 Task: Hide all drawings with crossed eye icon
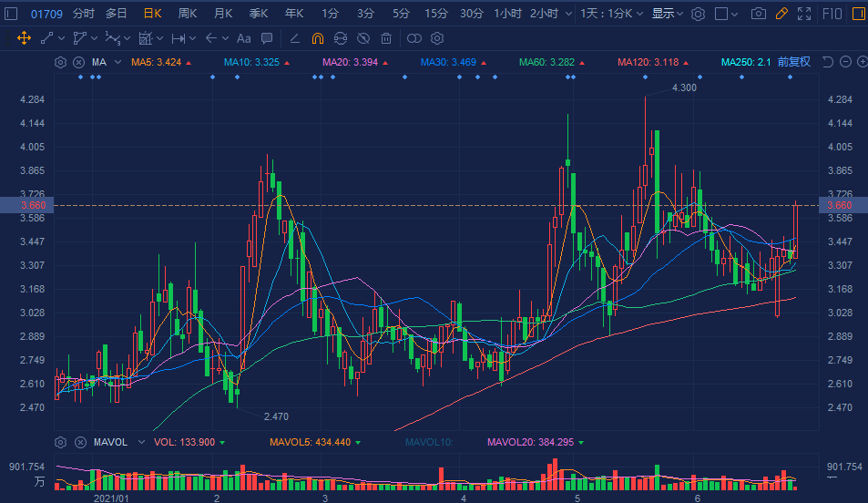click(363, 38)
